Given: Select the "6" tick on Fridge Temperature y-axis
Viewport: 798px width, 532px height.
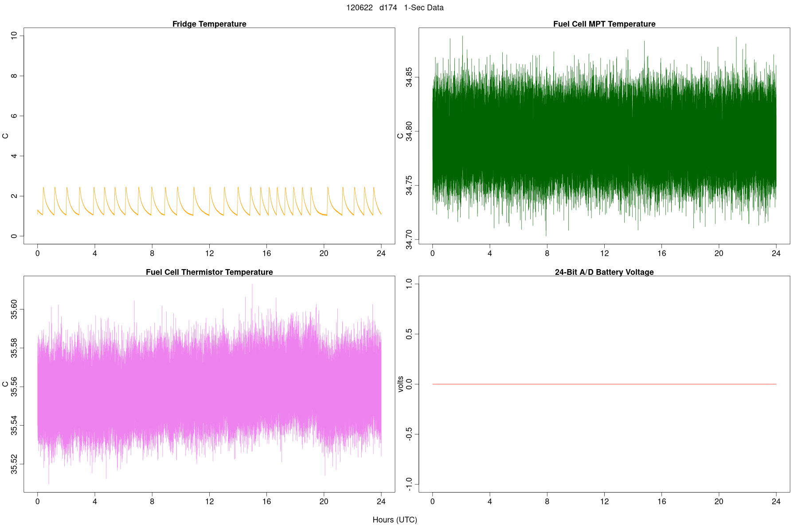Looking at the screenshot, I should pyautogui.click(x=14, y=116).
